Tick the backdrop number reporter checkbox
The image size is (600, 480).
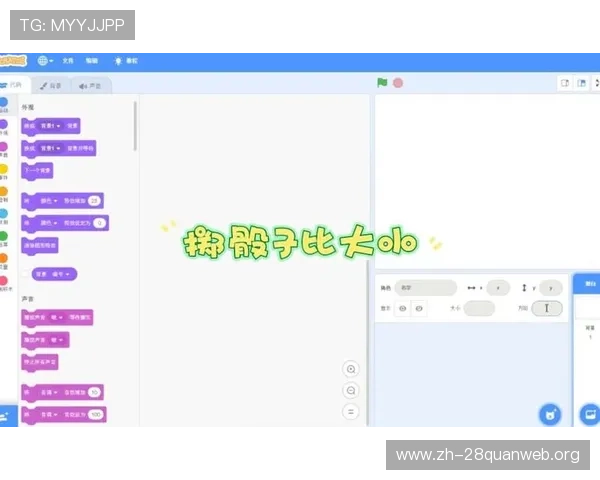(x=25, y=274)
